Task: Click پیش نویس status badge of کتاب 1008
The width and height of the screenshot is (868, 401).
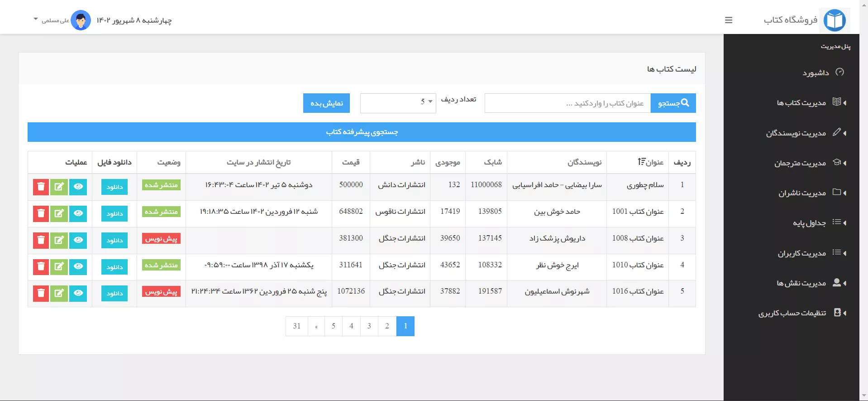Action: tap(161, 238)
